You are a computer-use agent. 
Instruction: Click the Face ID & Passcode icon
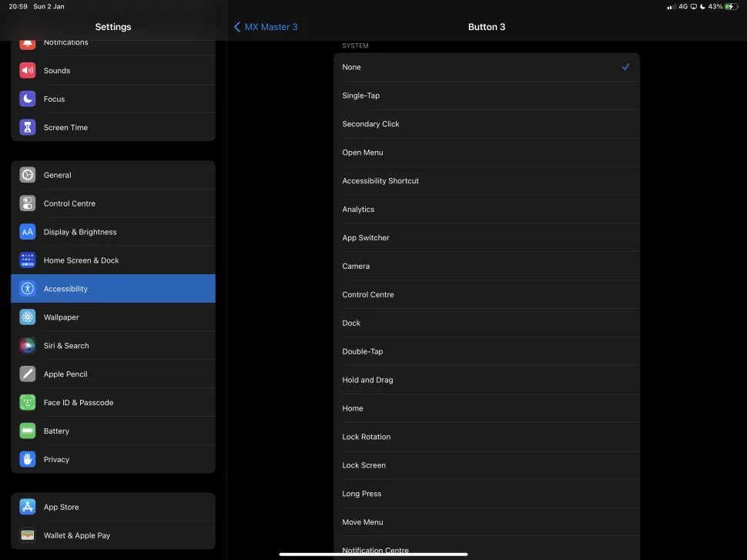27,402
